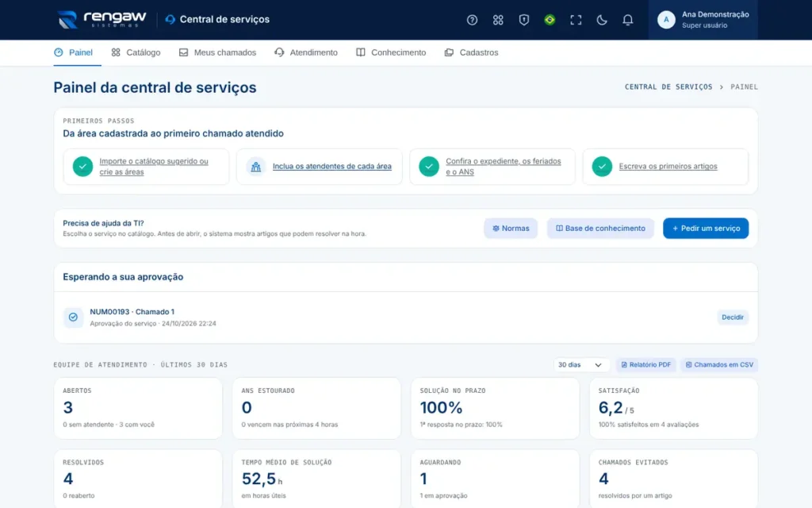Open NUM00193 · Chamado 1 entry
812x508 pixels.
132,311
